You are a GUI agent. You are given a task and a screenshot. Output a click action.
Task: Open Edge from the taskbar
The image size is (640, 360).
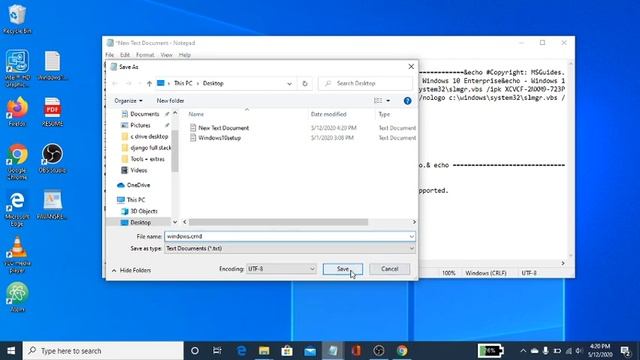click(x=242, y=351)
